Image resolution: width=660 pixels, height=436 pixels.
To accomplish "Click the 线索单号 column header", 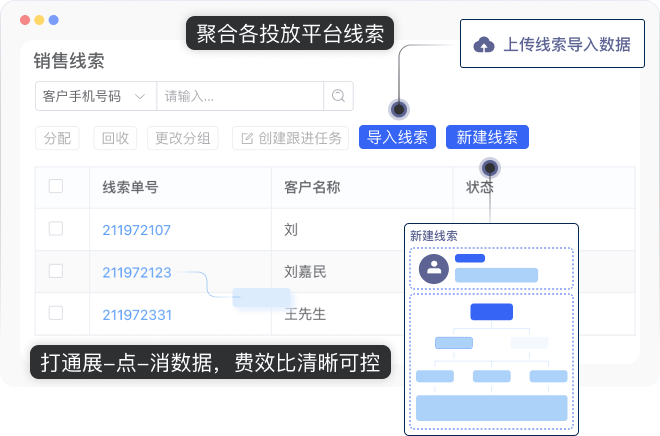I will [x=130, y=187].
